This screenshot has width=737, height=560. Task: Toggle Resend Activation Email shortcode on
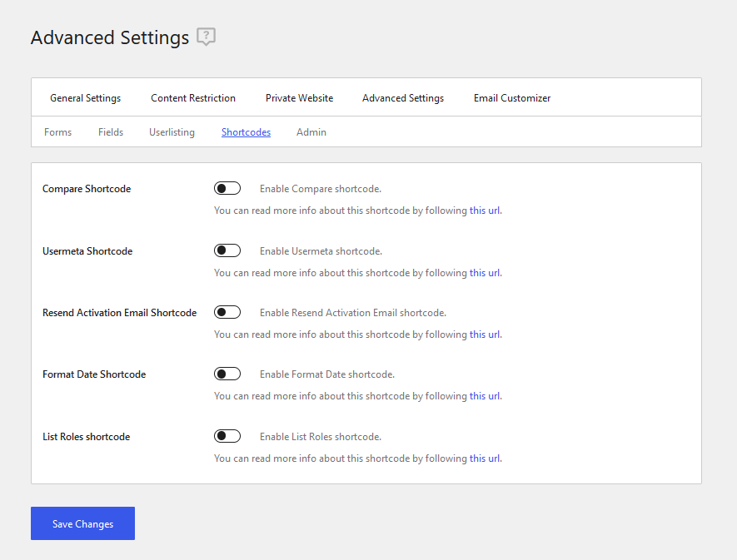tap(227, 313)
